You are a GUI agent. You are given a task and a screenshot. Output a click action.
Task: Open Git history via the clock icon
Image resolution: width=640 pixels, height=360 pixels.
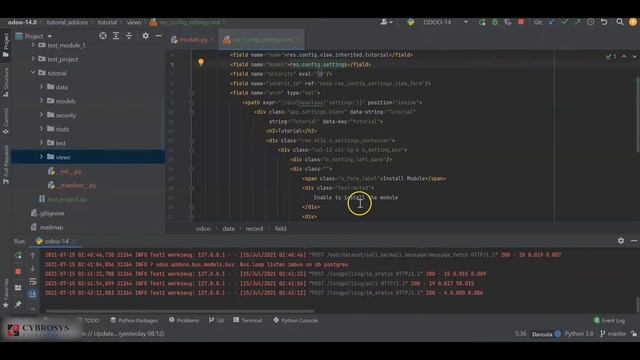(591, 22)
